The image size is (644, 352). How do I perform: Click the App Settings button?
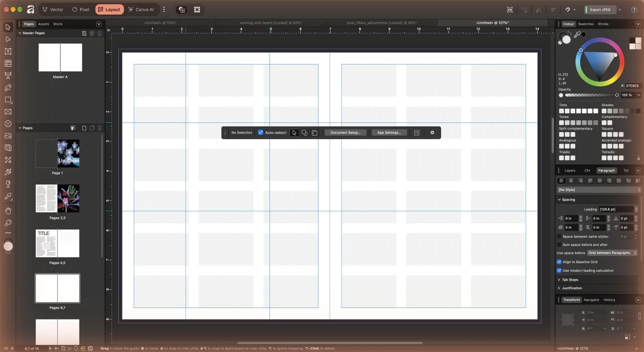tap(389, 132)
